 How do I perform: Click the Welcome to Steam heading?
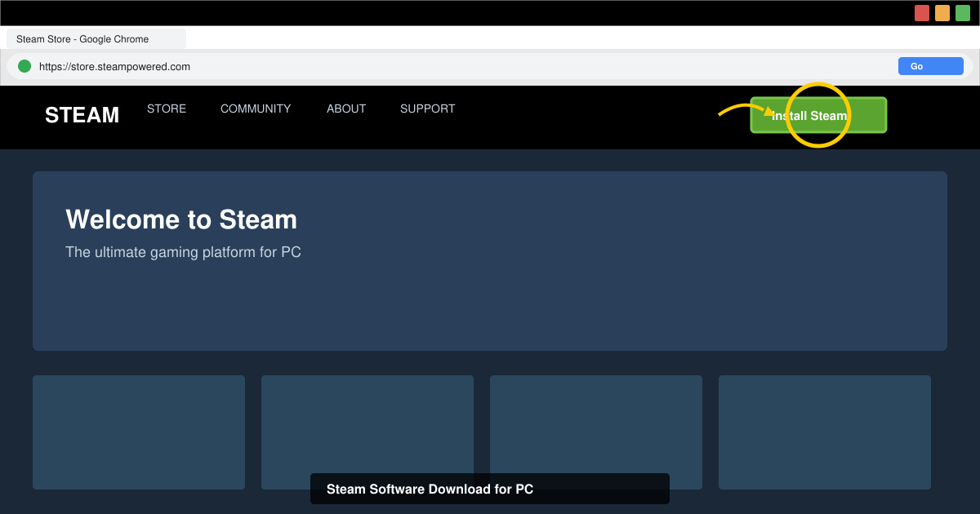pos(181,219)
